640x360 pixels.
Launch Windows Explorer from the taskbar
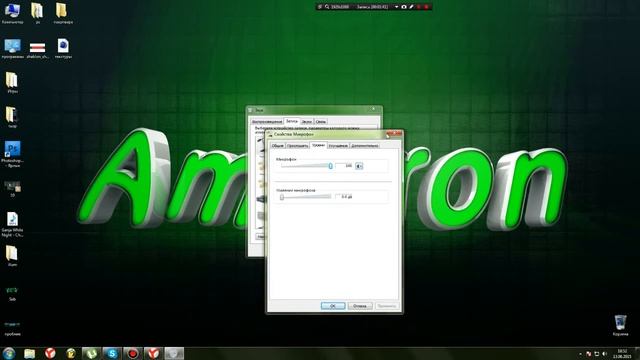[29, 353]
